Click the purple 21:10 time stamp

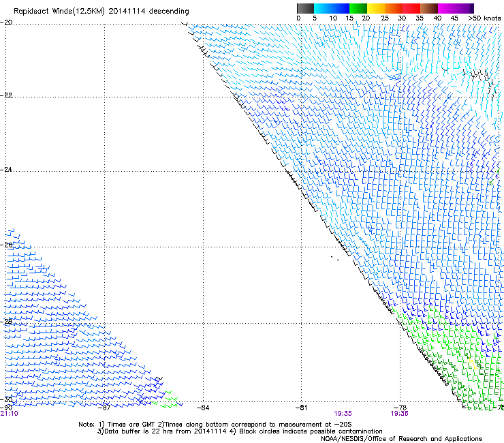10,414
